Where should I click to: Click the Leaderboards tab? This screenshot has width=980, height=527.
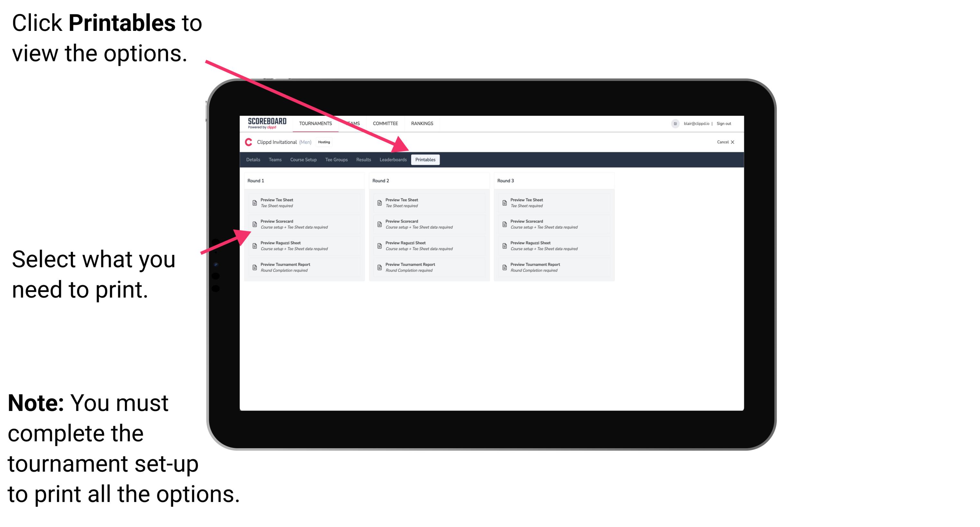(392, 160)
